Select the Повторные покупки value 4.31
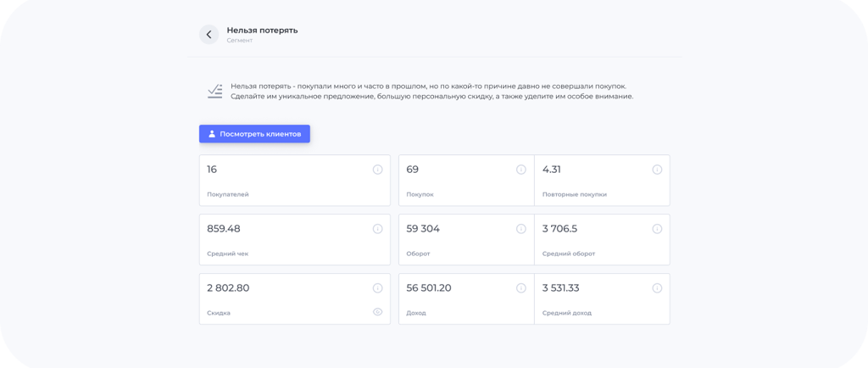Image resolution: width=868 pixels, height=368 pixels. coord(551,170)
